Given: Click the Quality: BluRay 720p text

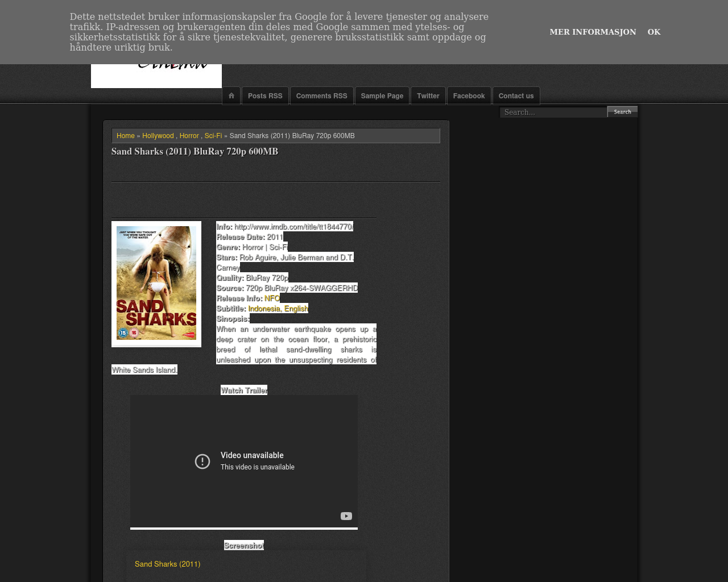Looking at the screenshot, I should (252, 278).
